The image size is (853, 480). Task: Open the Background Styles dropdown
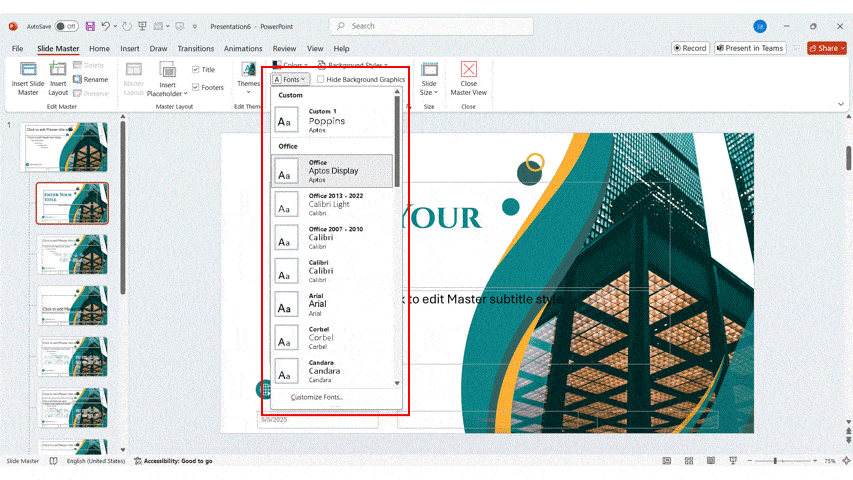point(353,65)
